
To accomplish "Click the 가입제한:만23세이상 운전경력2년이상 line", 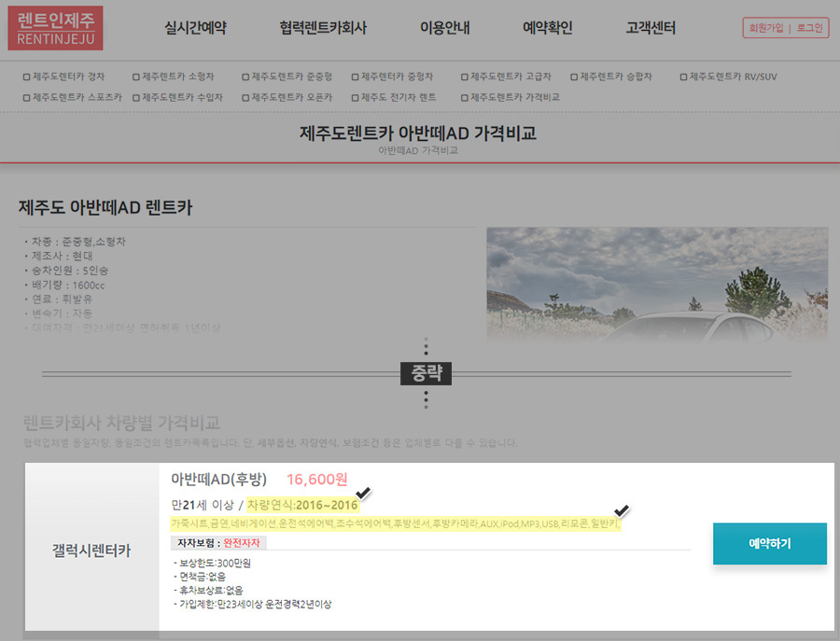I will [x=252, y=604].
